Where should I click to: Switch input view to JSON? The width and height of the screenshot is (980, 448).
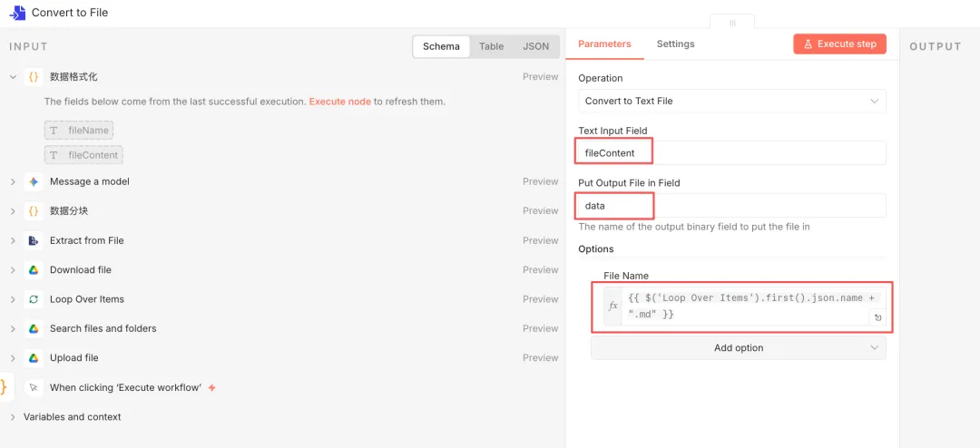point(535,46)
